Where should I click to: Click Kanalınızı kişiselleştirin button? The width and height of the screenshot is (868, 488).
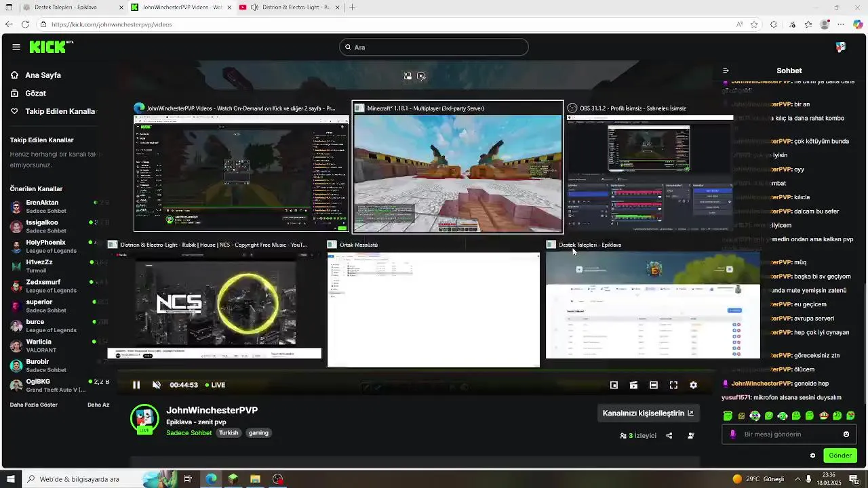(x=648, y=413)
